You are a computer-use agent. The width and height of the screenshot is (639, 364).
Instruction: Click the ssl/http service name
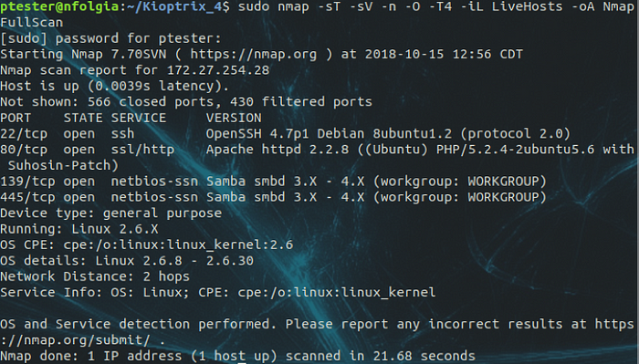pos(142,150)
